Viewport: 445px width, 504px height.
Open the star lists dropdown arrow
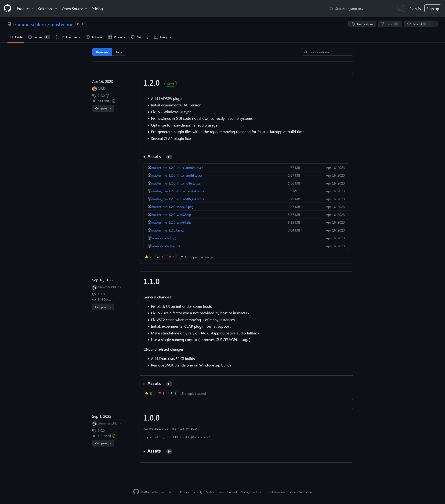(433, 24)
